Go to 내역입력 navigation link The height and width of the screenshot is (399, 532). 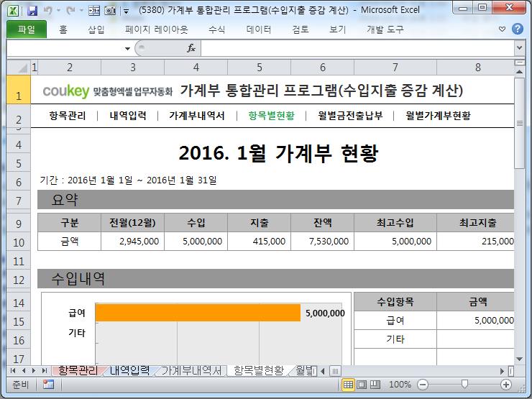(x=128, y=116)
